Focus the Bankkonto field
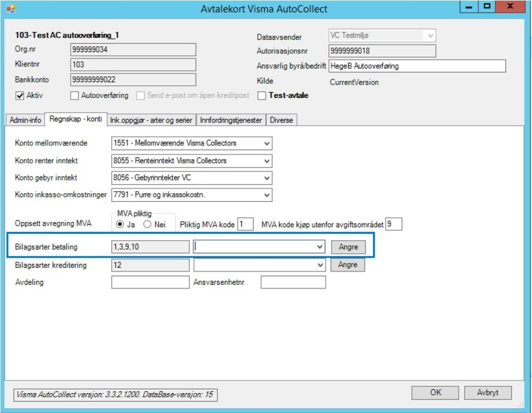532x413 pixels. click(x=133, y=80)
